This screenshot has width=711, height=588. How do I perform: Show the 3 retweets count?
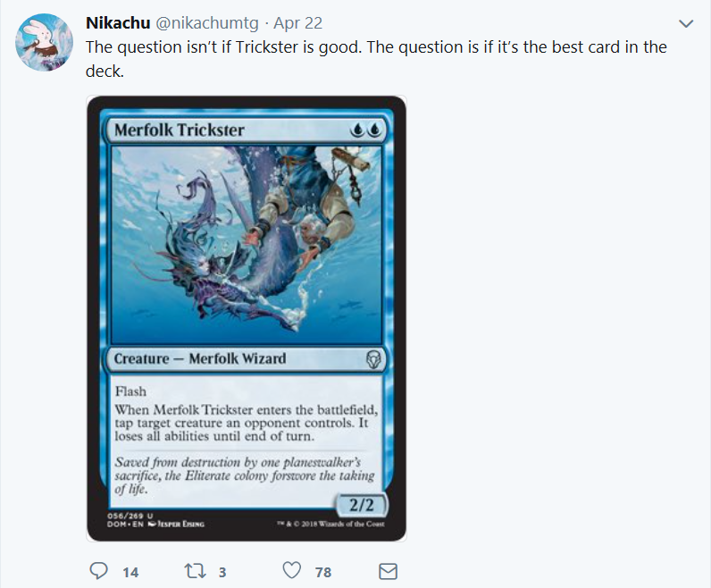(x=222, y=572)
